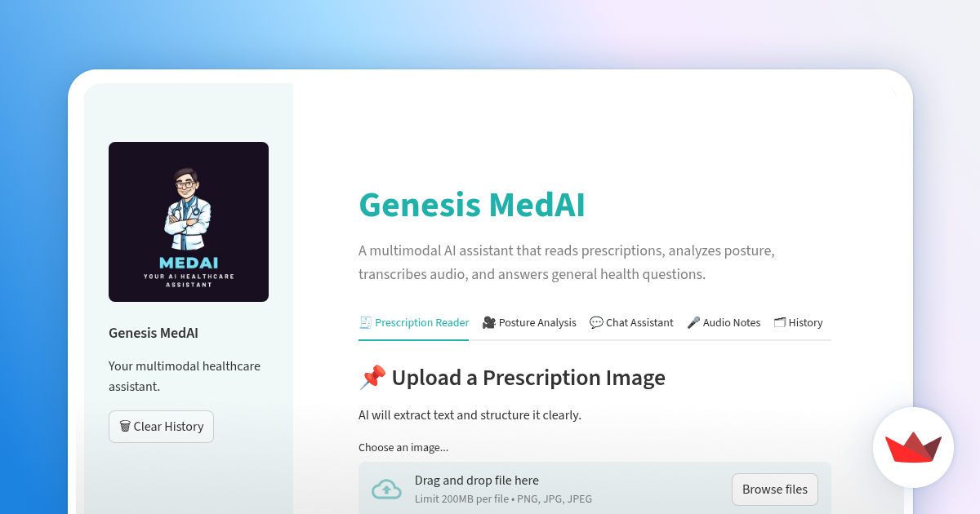The height and width of the screenshot is (514, 980).
Task: Click the thought bubble icon next to Chat Assistant
Action: (x=595, y=322)
